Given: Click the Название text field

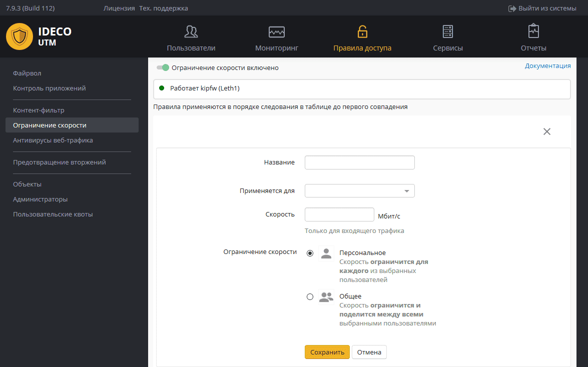Looking at the screenshot, I should [359, 162].
